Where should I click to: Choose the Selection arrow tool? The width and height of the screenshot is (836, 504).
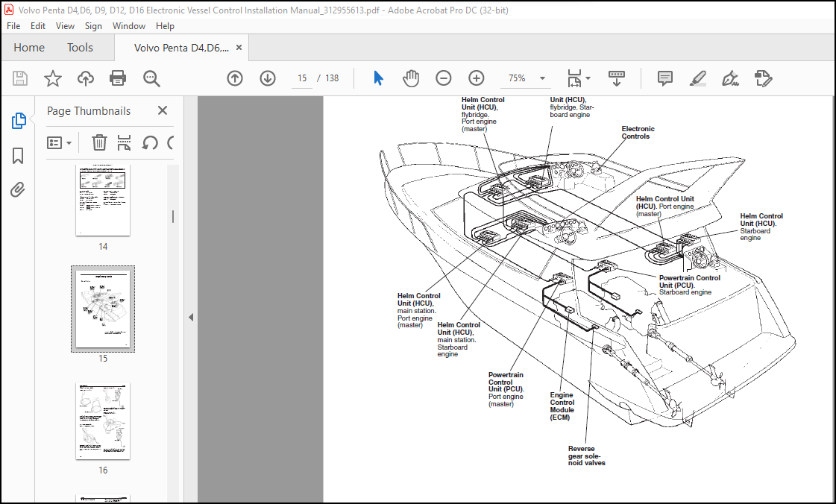pyautogui.click(x=379, y=78)
